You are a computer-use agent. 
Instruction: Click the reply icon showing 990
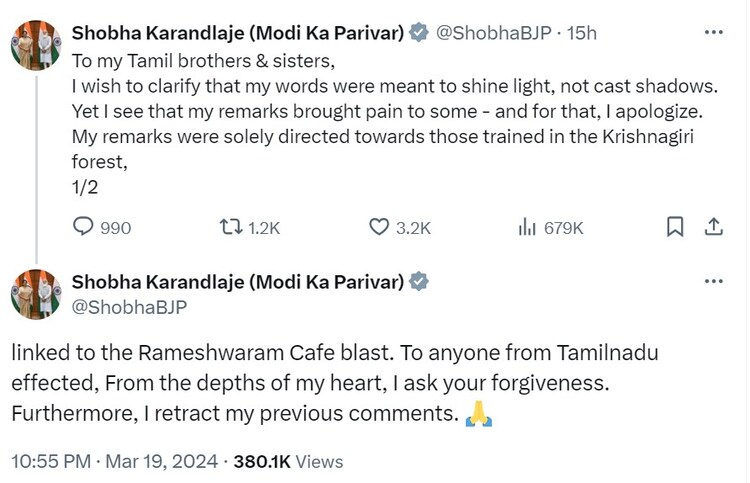tap(85, 227)
